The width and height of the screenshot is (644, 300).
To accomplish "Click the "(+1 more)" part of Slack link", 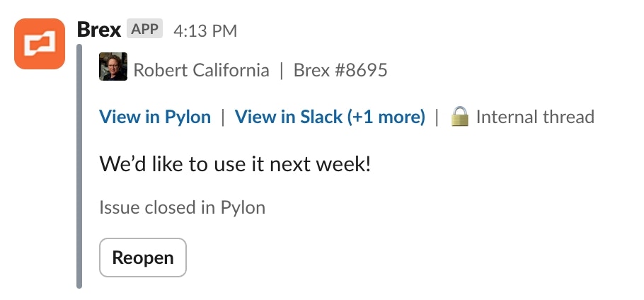I will [x=386, y=117].
